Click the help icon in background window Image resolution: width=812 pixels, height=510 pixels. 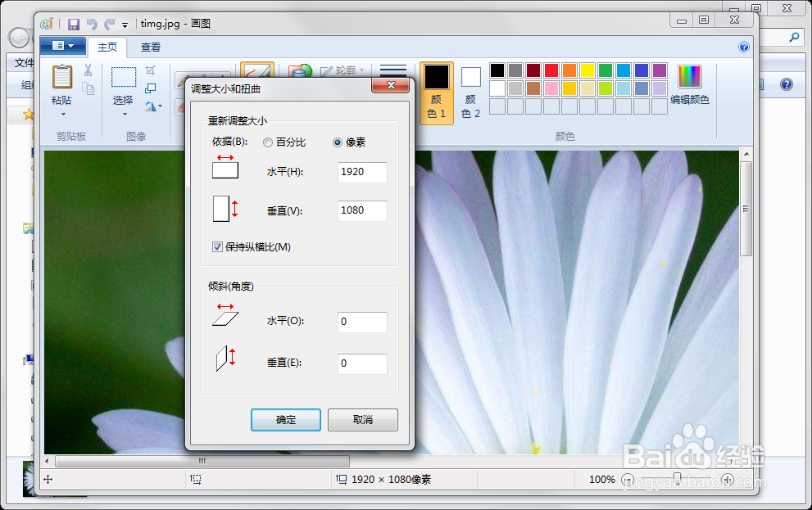[x=787, y=84]
